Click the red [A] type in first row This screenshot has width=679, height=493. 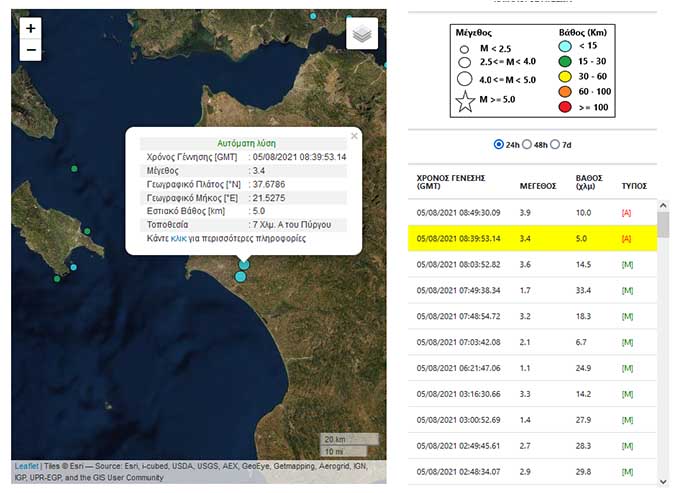coord(626,213)
